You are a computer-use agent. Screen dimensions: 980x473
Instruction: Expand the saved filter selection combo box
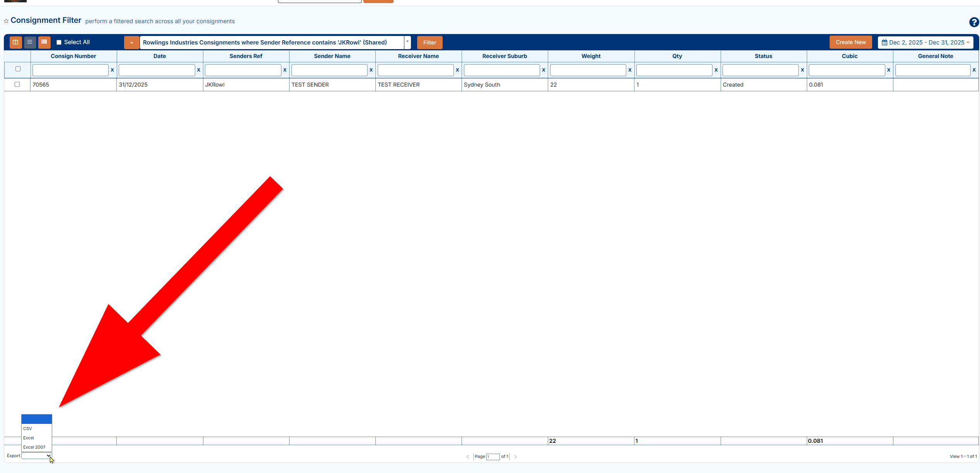(x=407, y=42)
